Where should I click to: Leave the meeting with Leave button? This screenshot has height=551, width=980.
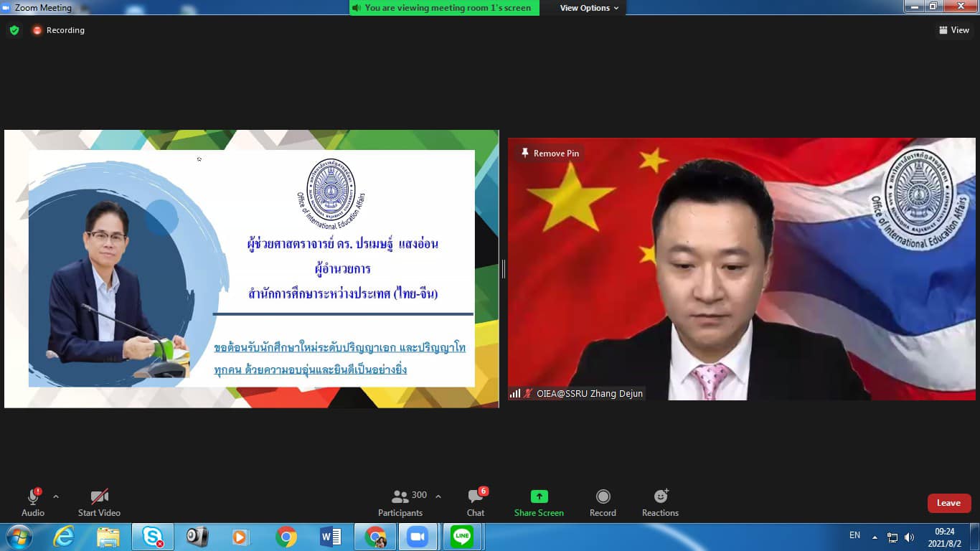coord(948,503)
